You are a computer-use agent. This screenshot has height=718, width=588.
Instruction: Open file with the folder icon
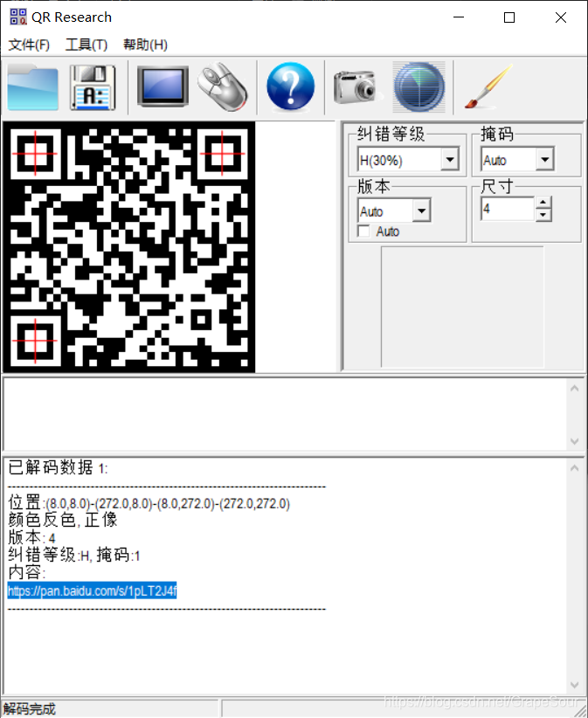tap(33, 87)
